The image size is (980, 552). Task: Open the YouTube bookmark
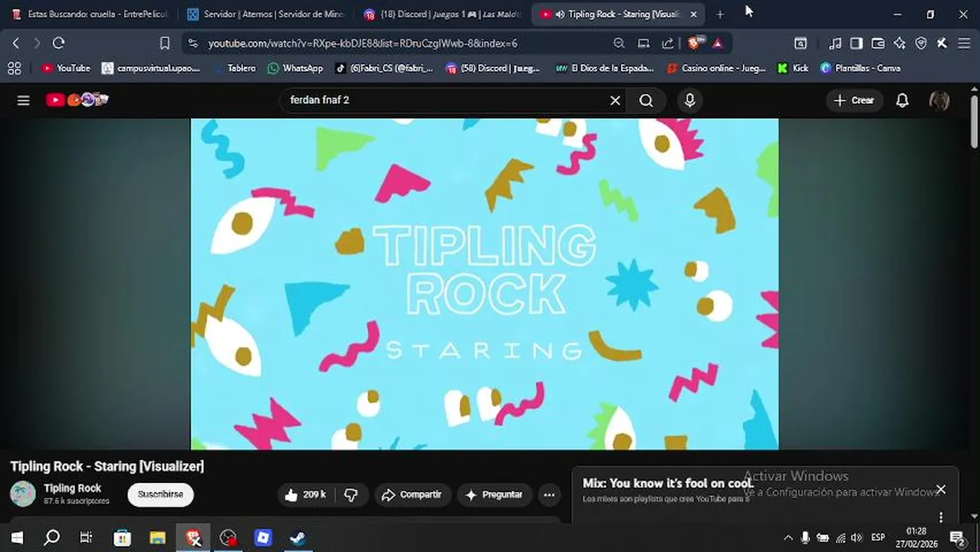[66, 68]
